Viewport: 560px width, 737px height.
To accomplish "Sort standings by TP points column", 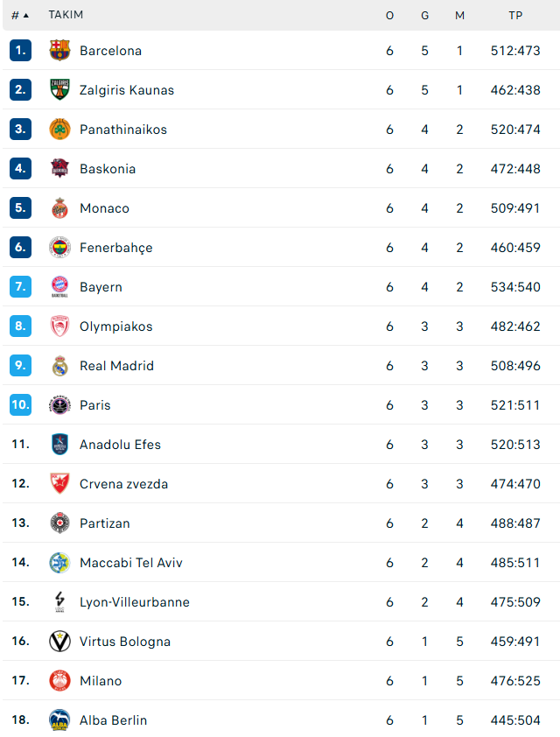I will tap(515, 16).
